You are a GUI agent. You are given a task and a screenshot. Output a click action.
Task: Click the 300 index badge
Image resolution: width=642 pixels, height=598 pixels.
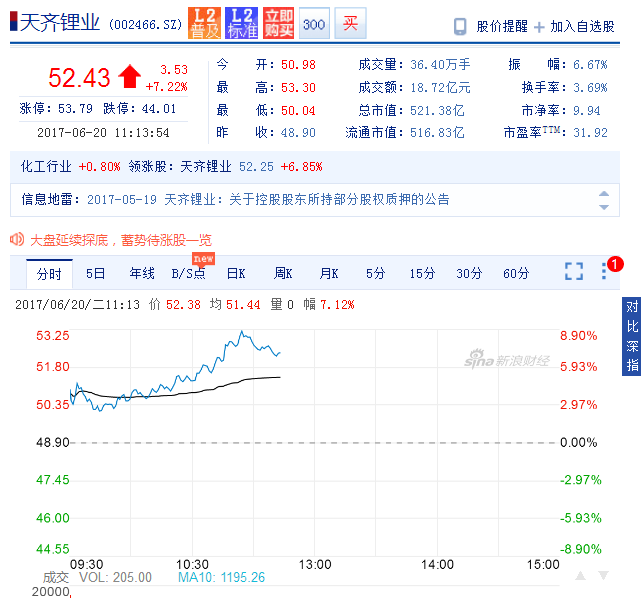point(313,24)
